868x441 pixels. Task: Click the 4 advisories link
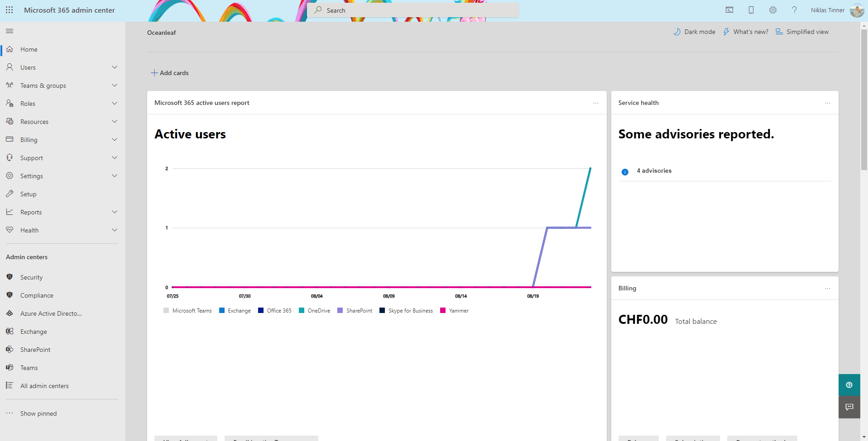coord(654,171)
